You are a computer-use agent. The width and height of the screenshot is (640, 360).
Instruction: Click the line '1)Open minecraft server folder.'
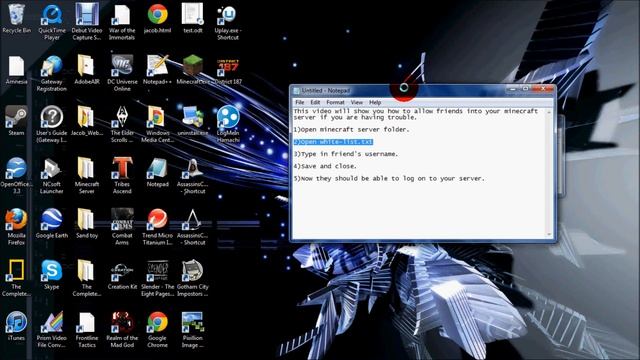[351, 129]
